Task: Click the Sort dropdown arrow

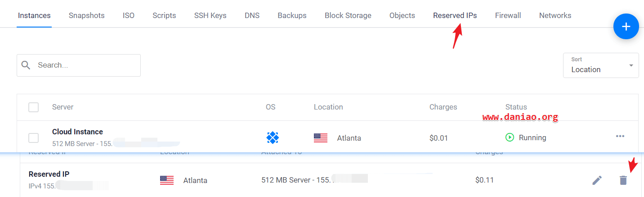Action: [x=631, y=65]
